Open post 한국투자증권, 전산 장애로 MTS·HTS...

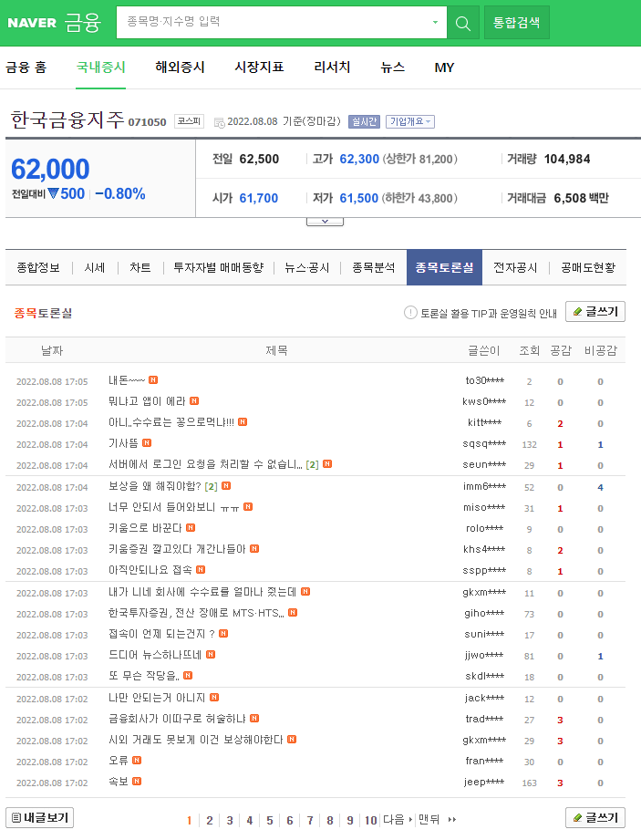[x=196, y=613]
